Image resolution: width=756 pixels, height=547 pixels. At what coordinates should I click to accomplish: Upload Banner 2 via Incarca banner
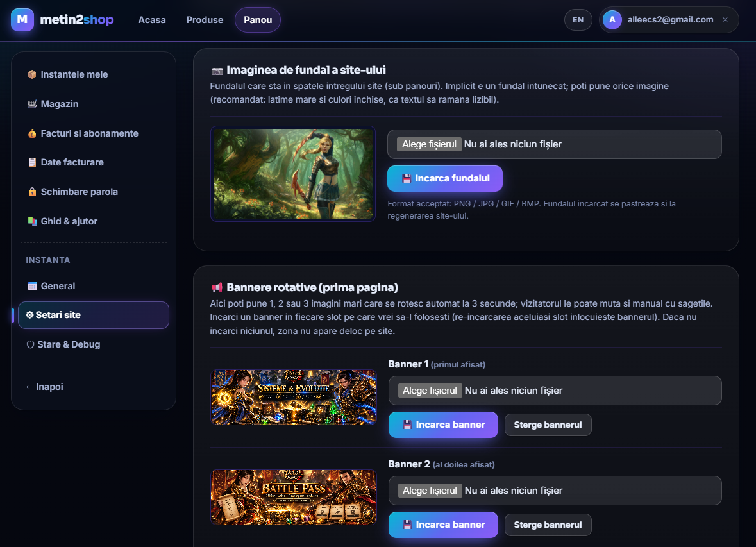(x=443, y=525)
